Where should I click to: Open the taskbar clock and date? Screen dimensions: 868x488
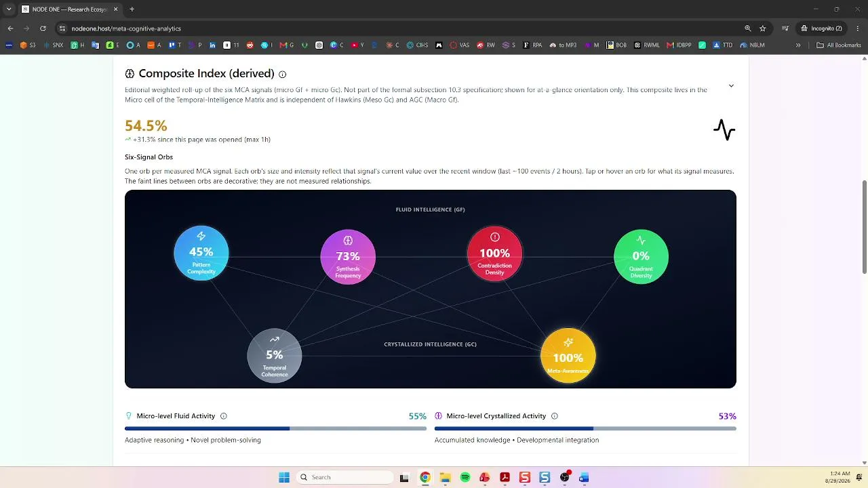click(839, 477)
